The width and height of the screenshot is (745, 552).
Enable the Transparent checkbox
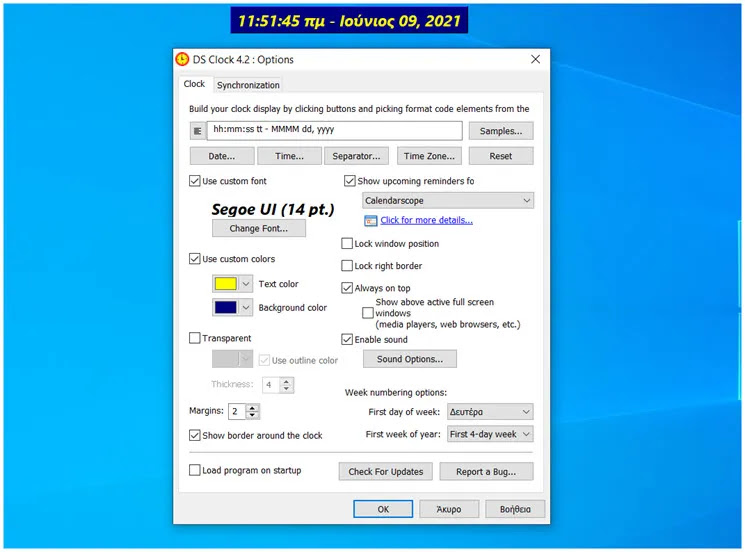coord(194,338)
